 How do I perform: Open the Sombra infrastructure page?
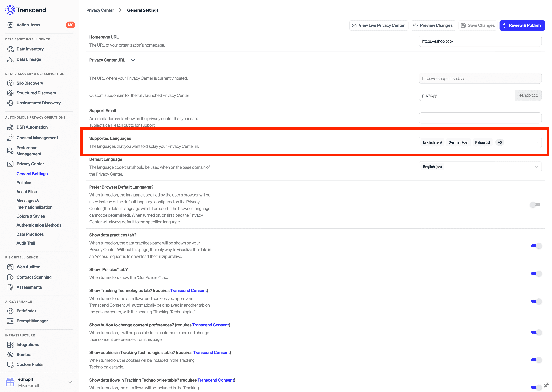point(24,354)
